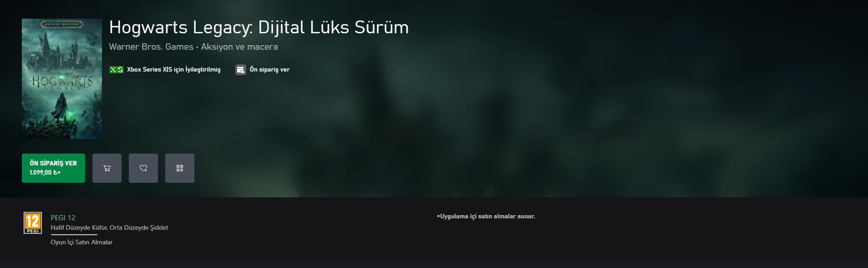Click the Xbox Series X|S için İyileştirilmiş label
This screenshot has width=868, height=268.
click(x=174, y=70)
